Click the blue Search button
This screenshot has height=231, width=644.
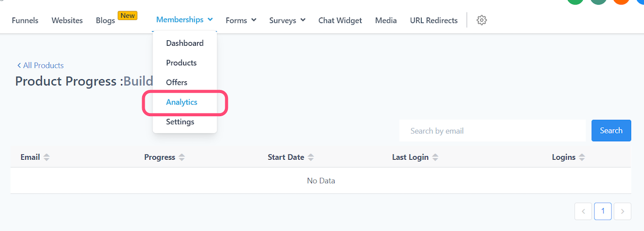click(611, 131)
